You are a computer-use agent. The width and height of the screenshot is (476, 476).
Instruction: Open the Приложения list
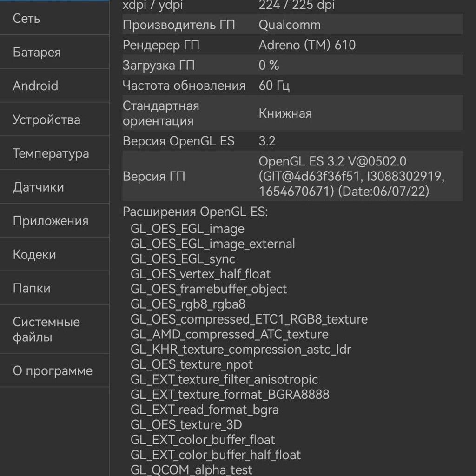tap(55, 220)
